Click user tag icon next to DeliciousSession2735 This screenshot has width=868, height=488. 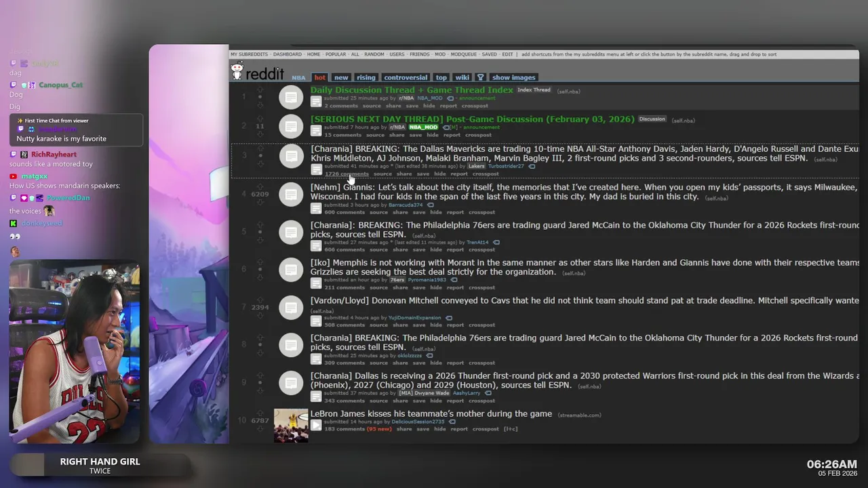[452, 422]
